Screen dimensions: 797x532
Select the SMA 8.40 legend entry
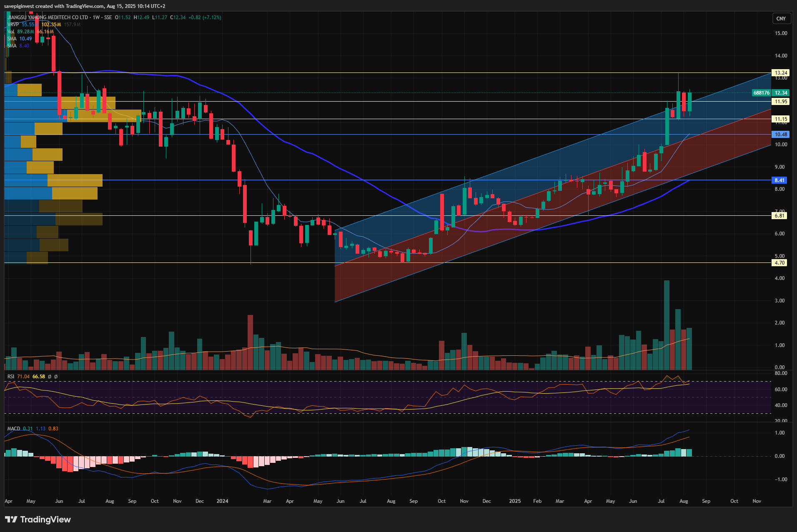click(18, 46)
